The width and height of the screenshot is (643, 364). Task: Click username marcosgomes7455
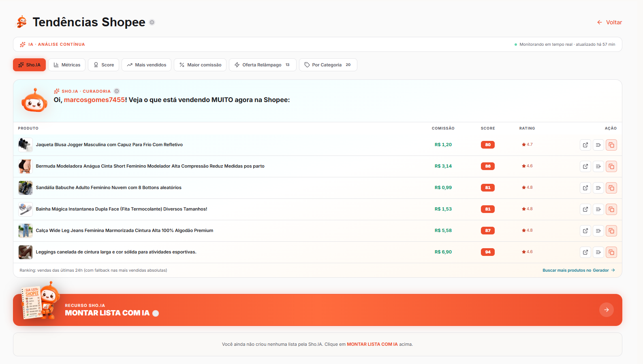coord(94,100)
